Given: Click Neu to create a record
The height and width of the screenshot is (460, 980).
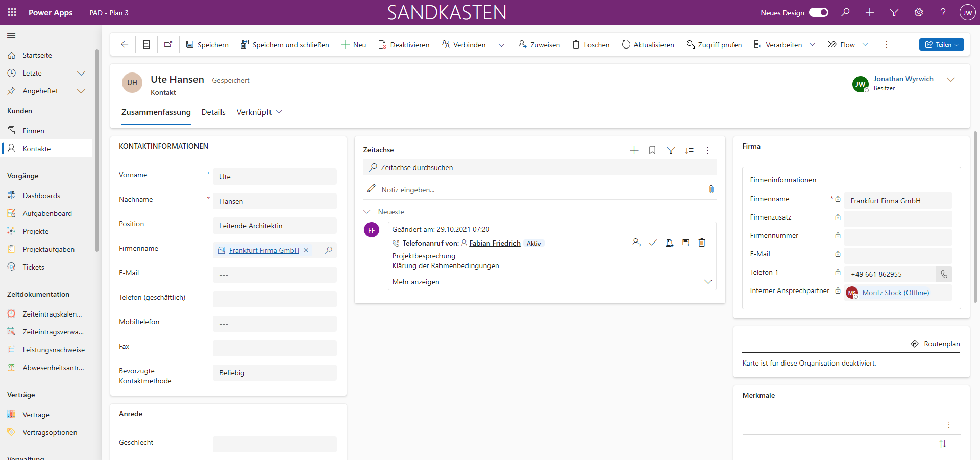Looking at the screenshot, I should [x=354, y=45].
